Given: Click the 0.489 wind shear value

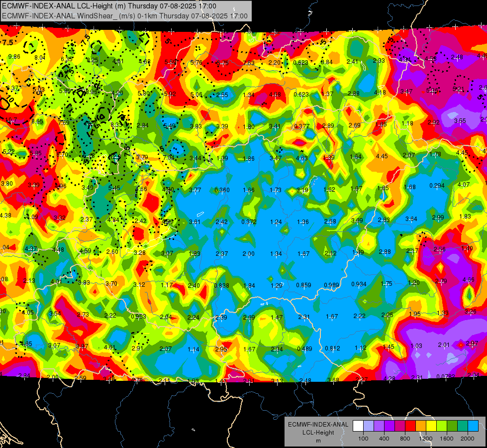Looking at the screenshot, I should 304,349.
